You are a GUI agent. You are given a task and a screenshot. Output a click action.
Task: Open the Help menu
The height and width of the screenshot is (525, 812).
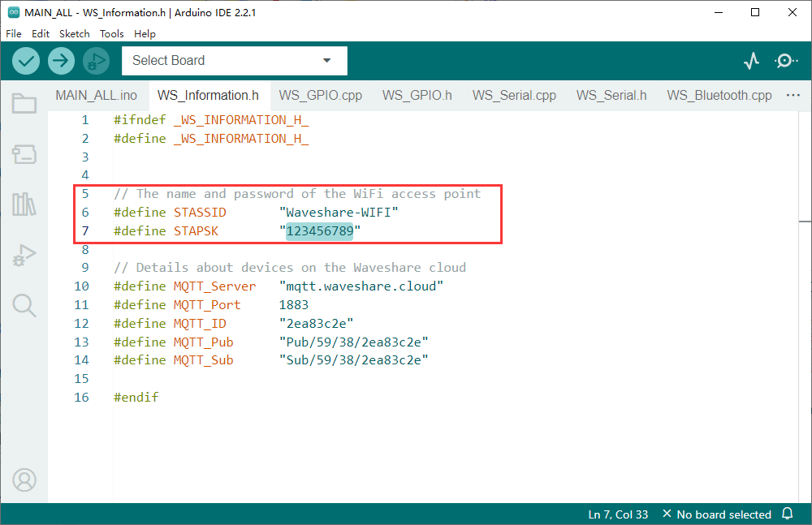[x=145, y=33]
